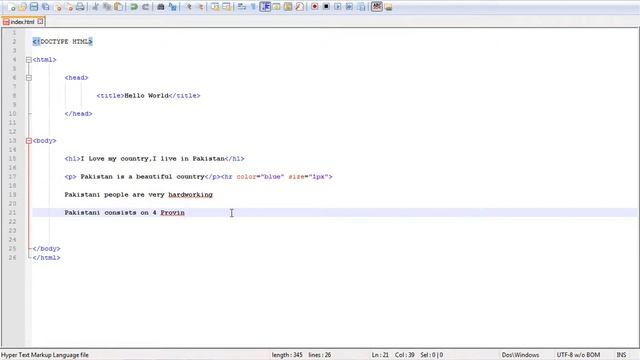The image size is (640, 360).
Task: Click the Save All icon
Action: [x=46, y=7]
